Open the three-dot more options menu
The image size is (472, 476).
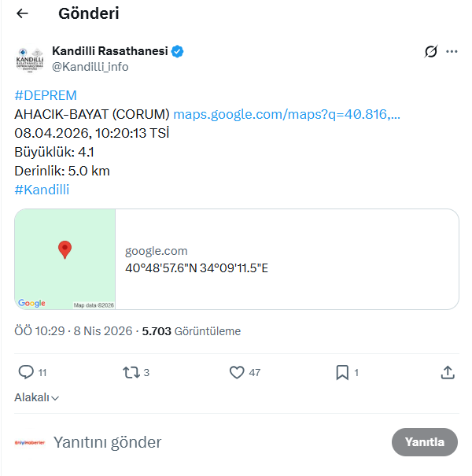[x=452, y=52]
